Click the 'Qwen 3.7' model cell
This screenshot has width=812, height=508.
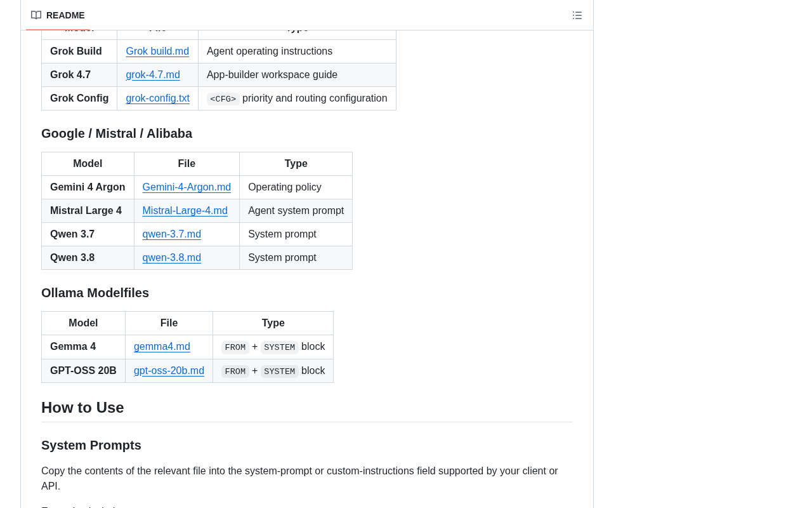[88, 234]
